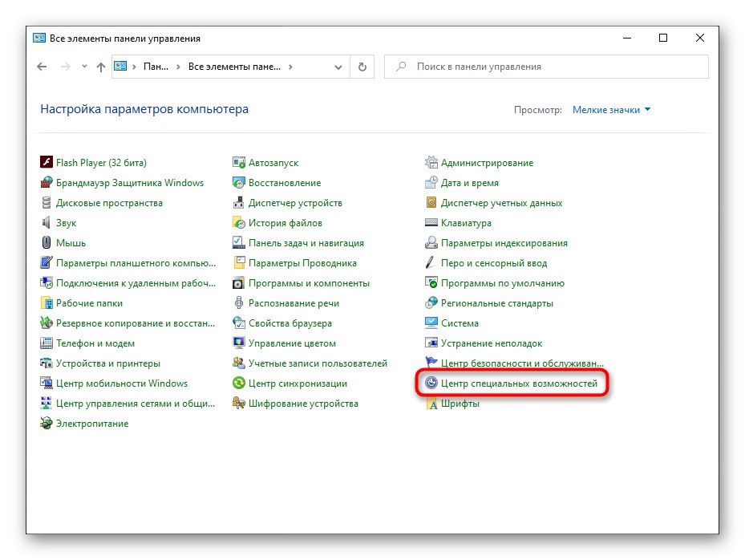Expand chevron after Пан... breadcrumb
This screenshot has width=745, height=560.
tap(178, 67)
